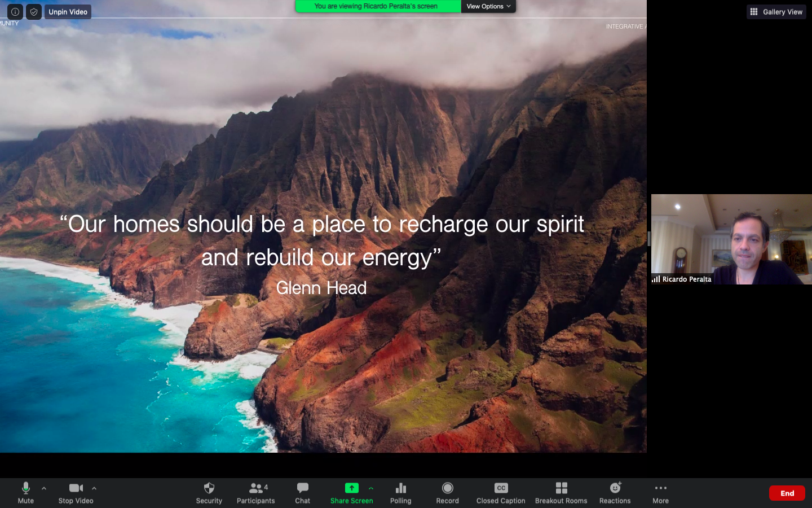This screenshot has width=812, height=508.
Task: Open Breakout Rooms
Action: [561, 493]
